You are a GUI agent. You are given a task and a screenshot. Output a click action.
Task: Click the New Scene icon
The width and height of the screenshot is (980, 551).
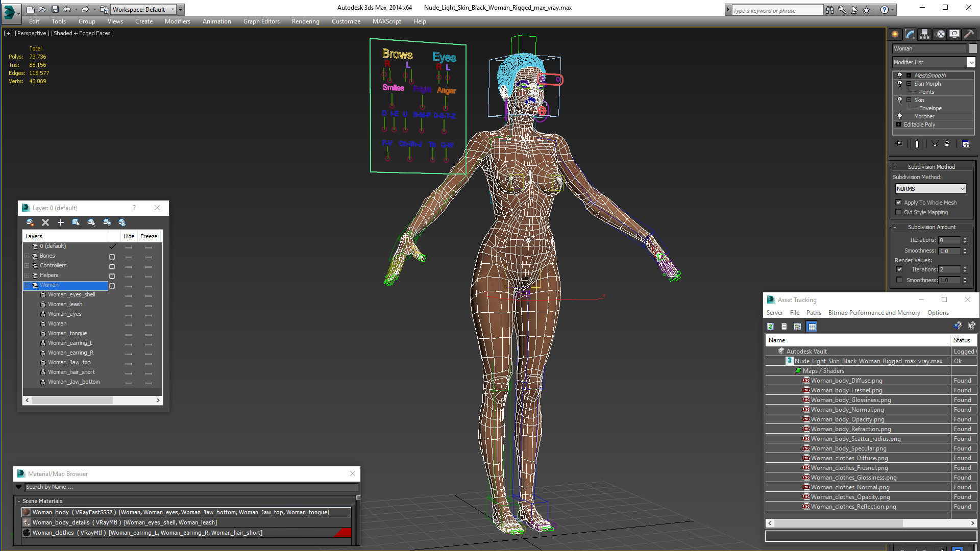pyautogui.click(x=31, y=9)
